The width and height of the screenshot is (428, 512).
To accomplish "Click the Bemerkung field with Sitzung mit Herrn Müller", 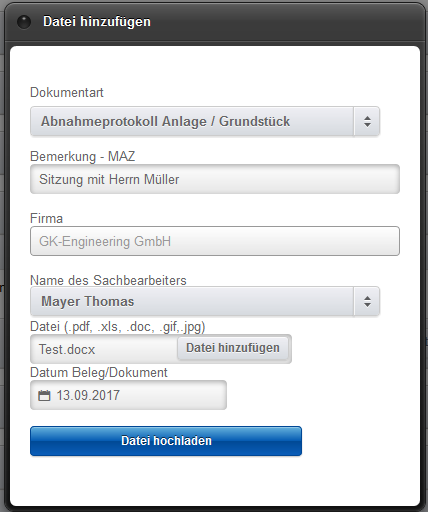I will 215,179.
